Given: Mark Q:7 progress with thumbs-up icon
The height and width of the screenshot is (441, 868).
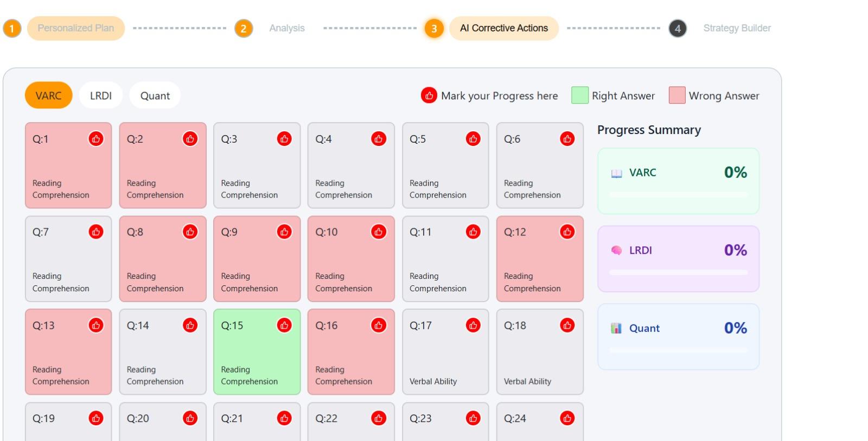Looking at the screenshot, I should point(96,232).
